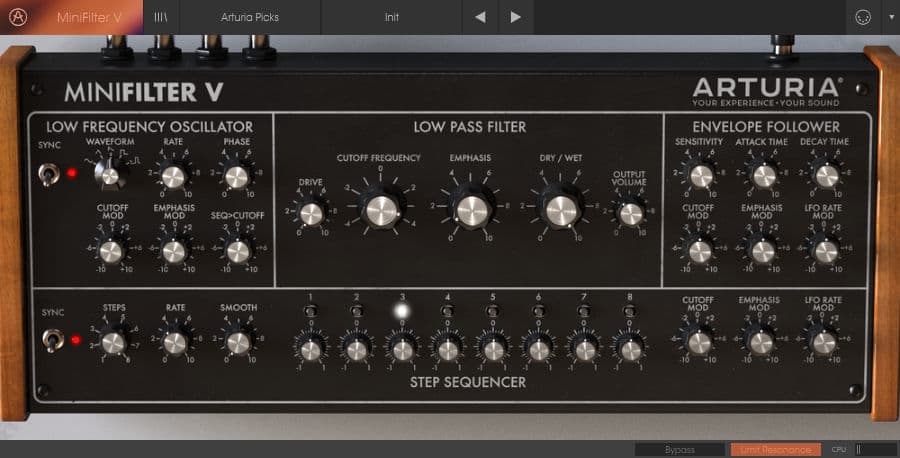Toggle the lit step 3 LED button

[402, 311]
